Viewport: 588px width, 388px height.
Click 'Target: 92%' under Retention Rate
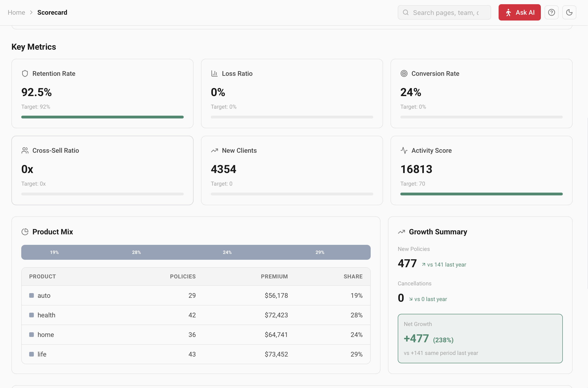pyautogui.click(x=36, y=107)
